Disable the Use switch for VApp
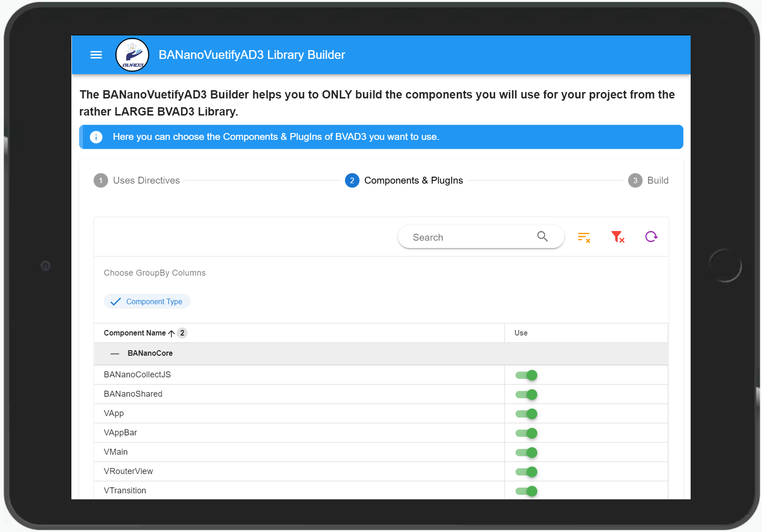 click(526, 414)
